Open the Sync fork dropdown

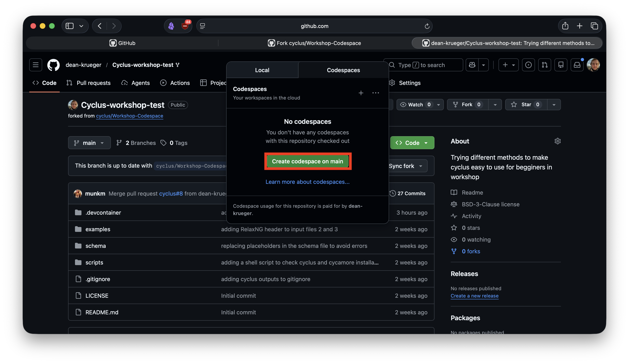pyautogui.click(x=407, y=166)
